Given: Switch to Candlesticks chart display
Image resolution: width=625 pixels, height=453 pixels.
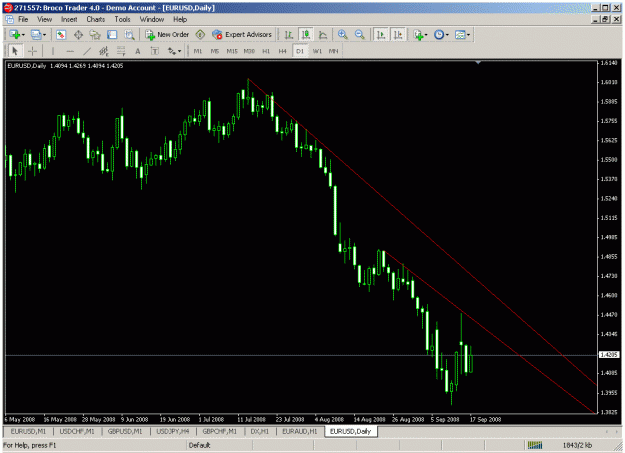Looking at the screenshot, I should click(306, 35).
